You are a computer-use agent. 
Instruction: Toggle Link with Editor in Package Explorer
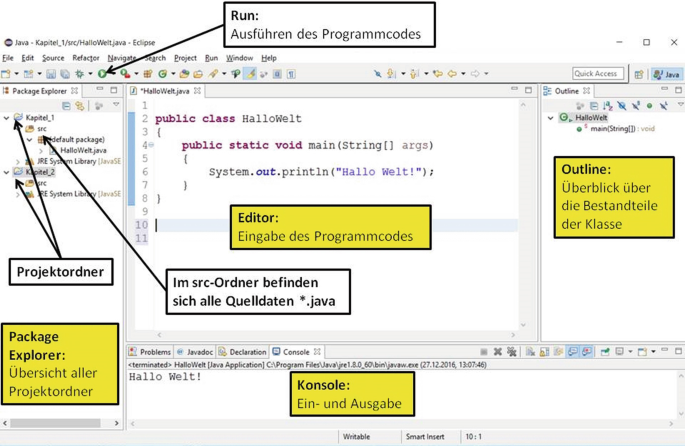click(80, 105)
